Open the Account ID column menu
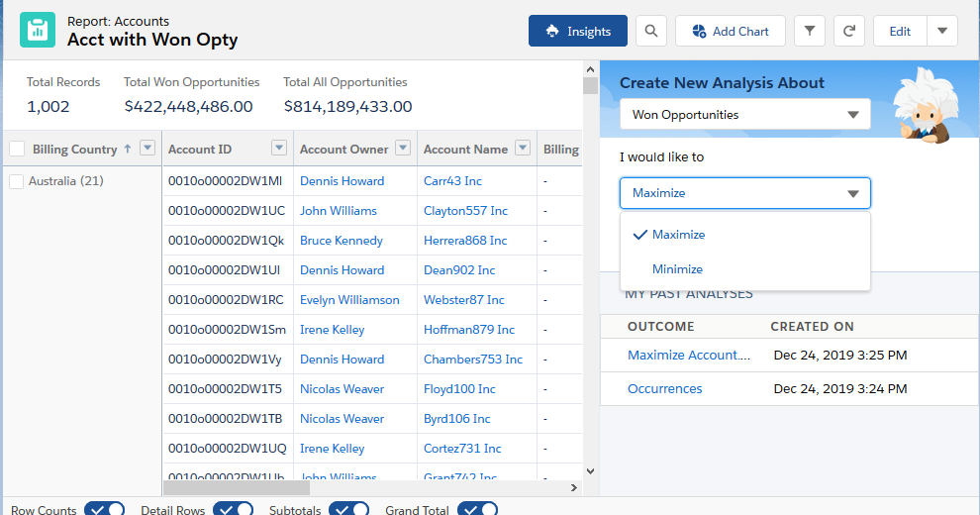Image resolution: width=980 pixels, height=515 pixels. click(279, 149)
